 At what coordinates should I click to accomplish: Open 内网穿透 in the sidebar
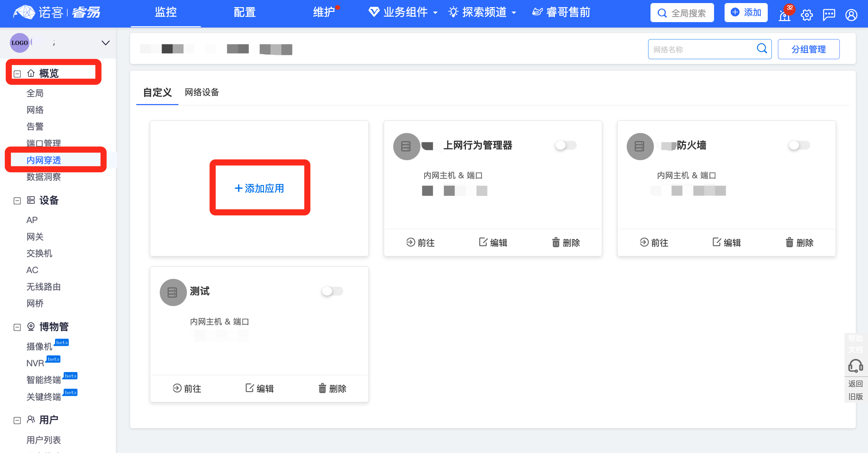tap(44, 160)
